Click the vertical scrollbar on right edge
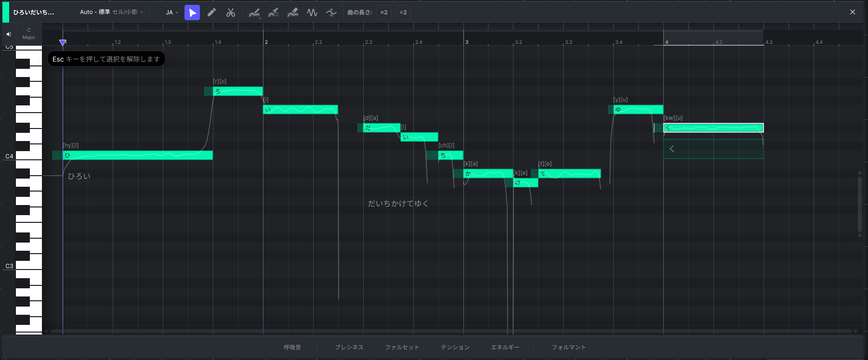This screenshot has height=360, width=868. (x=860, y=204)
